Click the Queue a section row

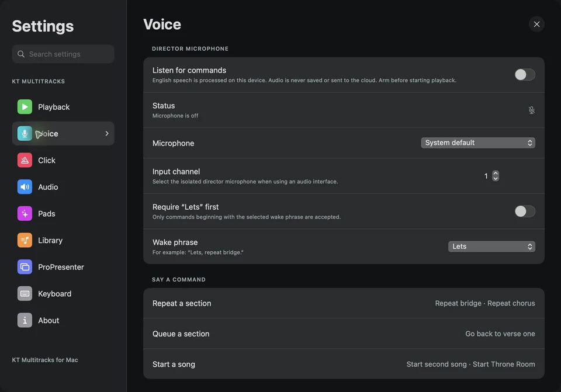click(x=344, y=334)
